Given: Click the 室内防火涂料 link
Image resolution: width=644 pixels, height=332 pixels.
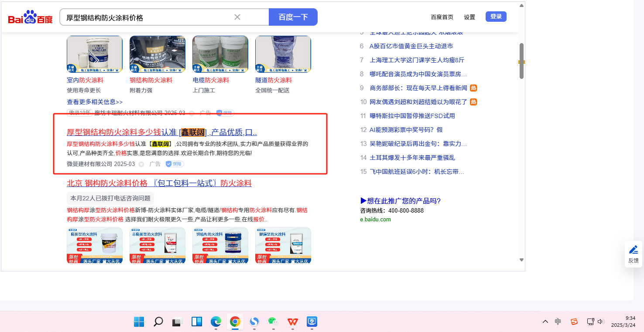Looking at the screenshot, I should click(85, 80).
